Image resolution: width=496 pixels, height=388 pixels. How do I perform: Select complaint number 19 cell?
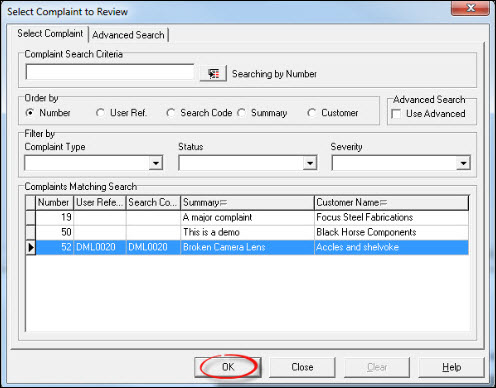[x=55, y=218]
